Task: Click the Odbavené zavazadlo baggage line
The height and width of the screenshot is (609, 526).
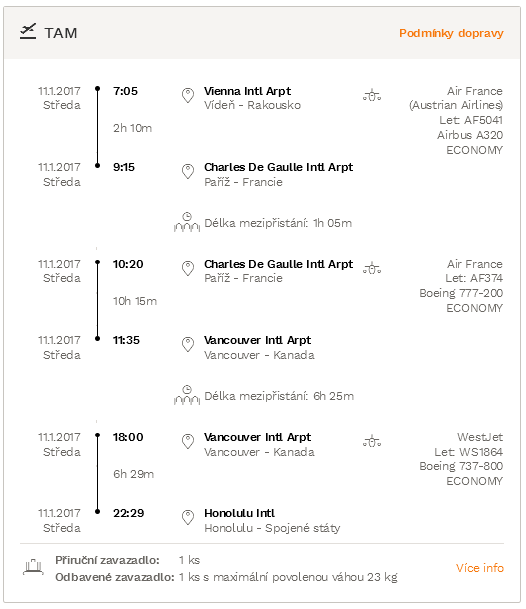Action: 226,577
